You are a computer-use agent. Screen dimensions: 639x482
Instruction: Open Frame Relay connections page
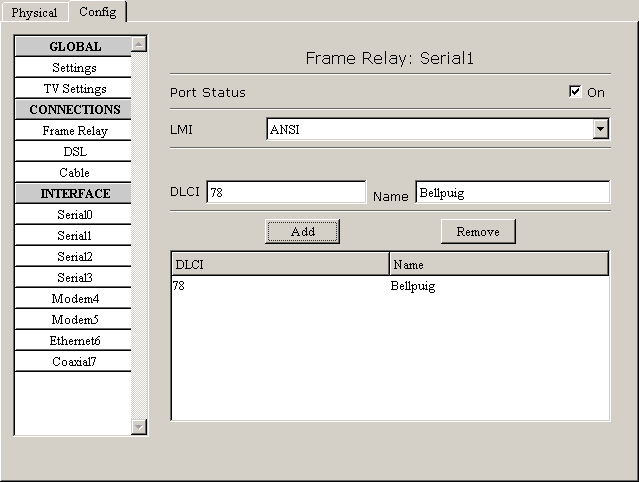(74, 131)
